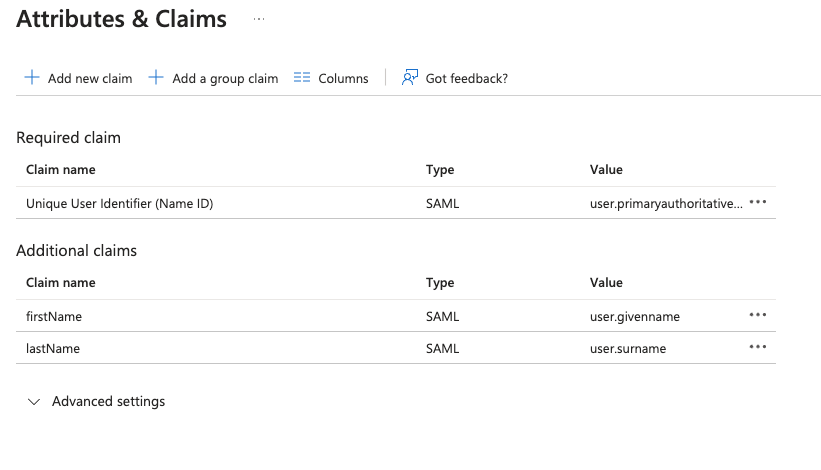The height and width of the screenshot is (470, 821).
Task: Click the plus icon for Add a group claim
Action: [x=156, y=78]
